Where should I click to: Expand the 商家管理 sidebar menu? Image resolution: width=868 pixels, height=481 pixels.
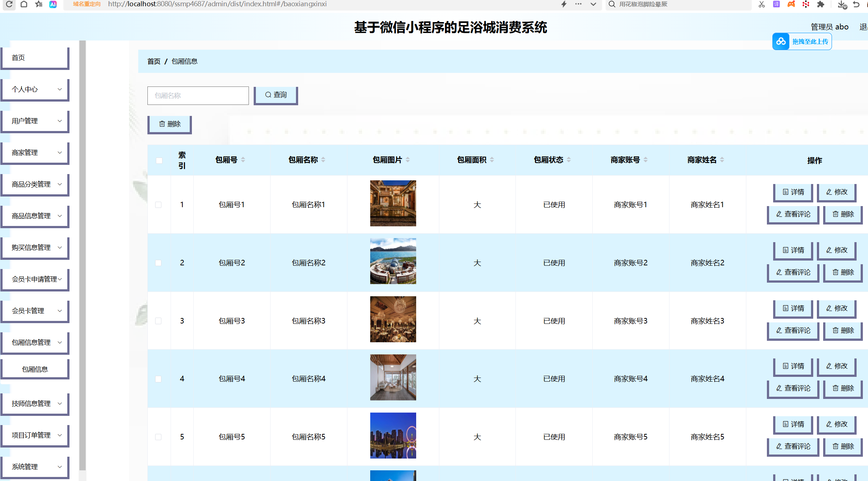(x=35, y=153)
